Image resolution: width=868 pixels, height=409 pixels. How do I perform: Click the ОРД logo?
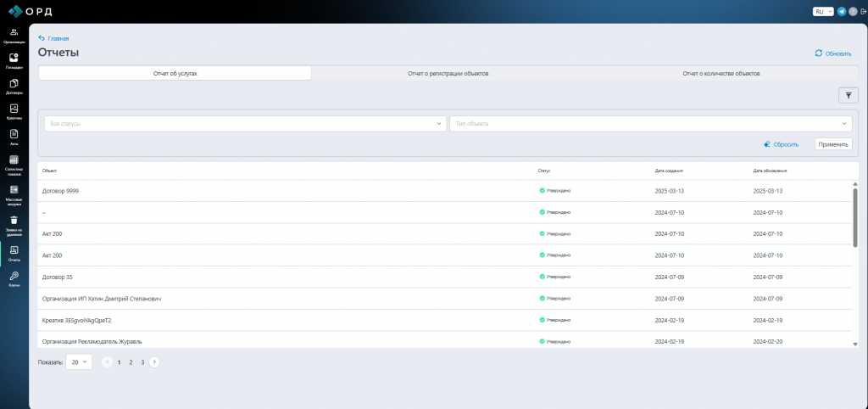click(30, 11)
